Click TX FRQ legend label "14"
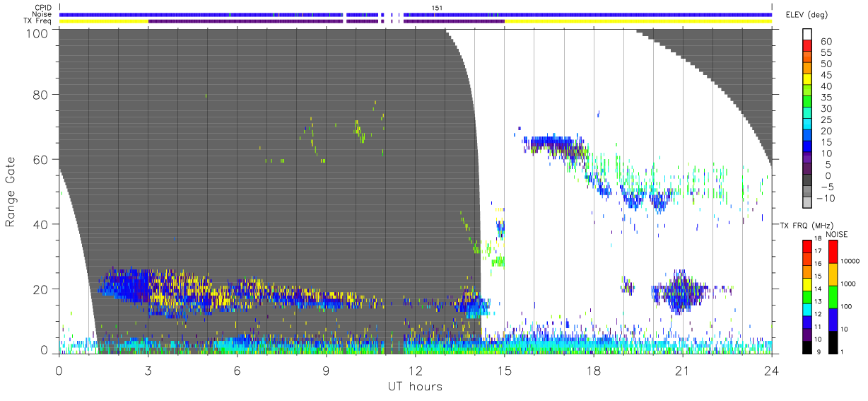 point(816,289)
